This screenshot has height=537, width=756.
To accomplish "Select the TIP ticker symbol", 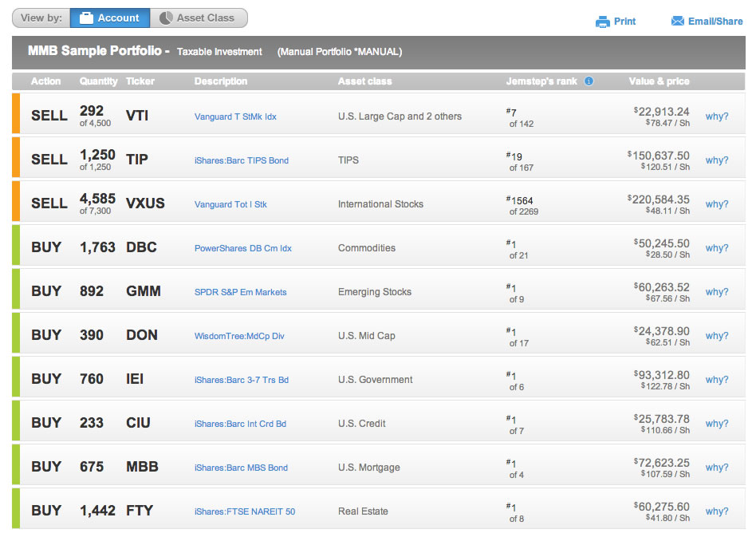I will (137, 160).
